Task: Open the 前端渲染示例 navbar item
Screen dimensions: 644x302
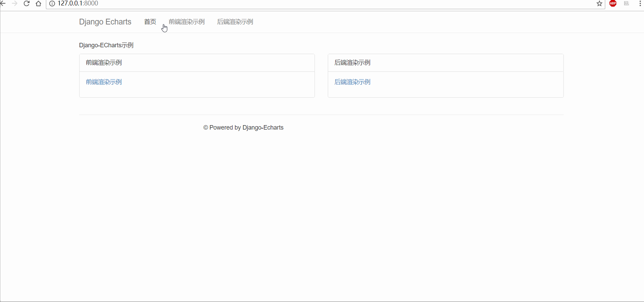Action: (187, 22)
